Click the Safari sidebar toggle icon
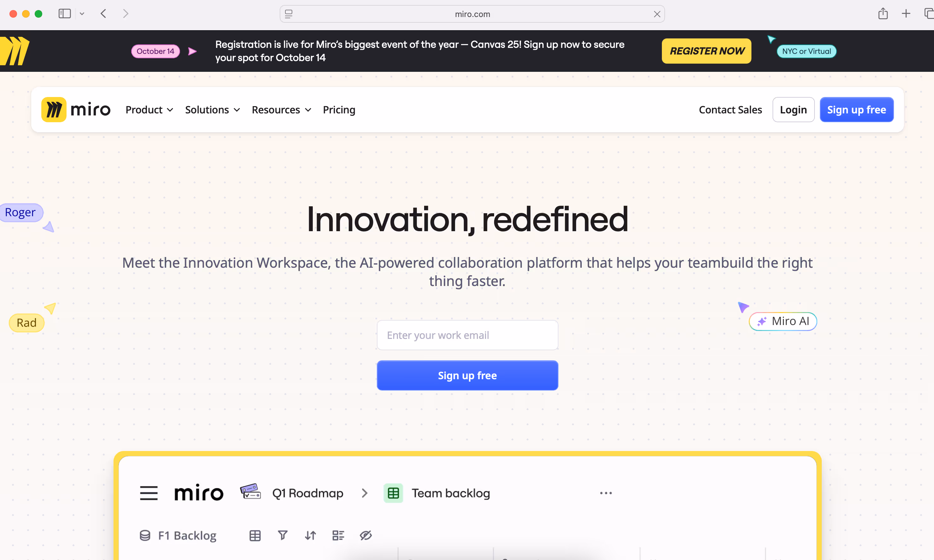 click(x=65, y=14)
